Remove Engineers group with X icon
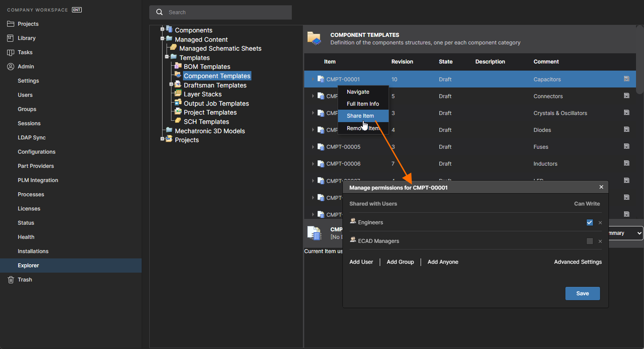Viewport: 644px width, 349px height. click(600, 223)
